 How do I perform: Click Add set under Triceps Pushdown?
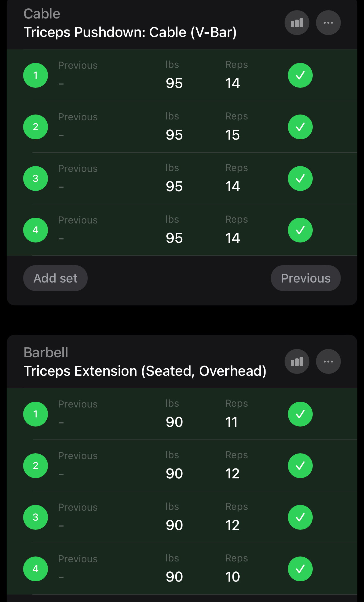click(x=55, y=278)
